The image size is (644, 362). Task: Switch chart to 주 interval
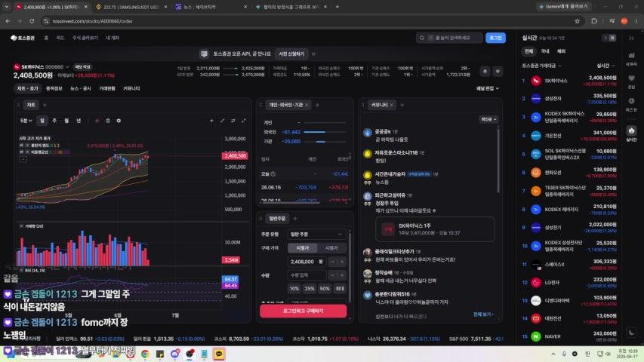tap(54, 121)
